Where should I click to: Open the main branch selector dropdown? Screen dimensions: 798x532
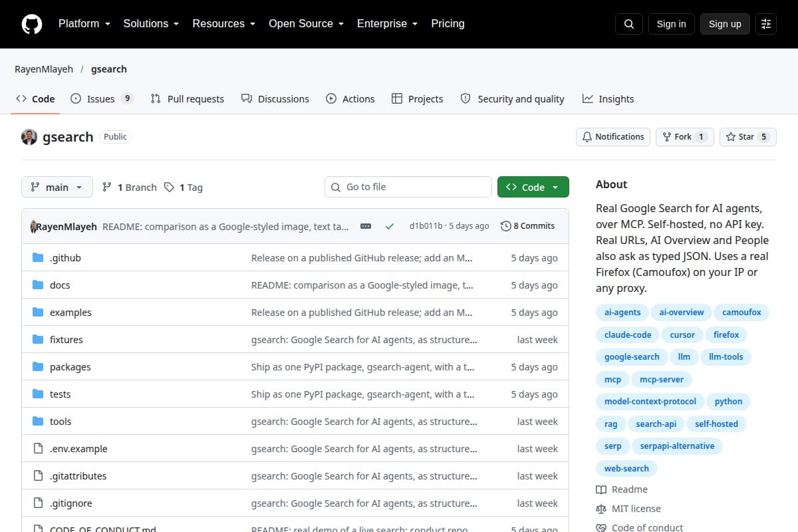[x=57, y=188]
